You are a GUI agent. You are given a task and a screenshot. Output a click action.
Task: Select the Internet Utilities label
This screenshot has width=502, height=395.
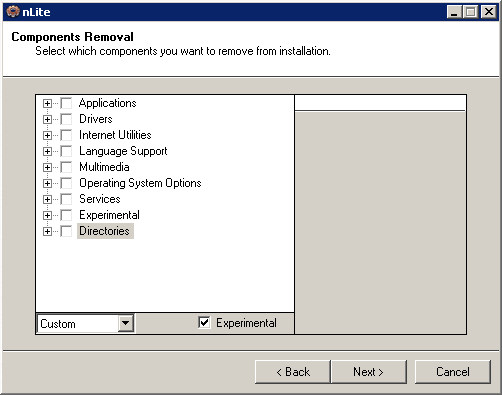115,135
